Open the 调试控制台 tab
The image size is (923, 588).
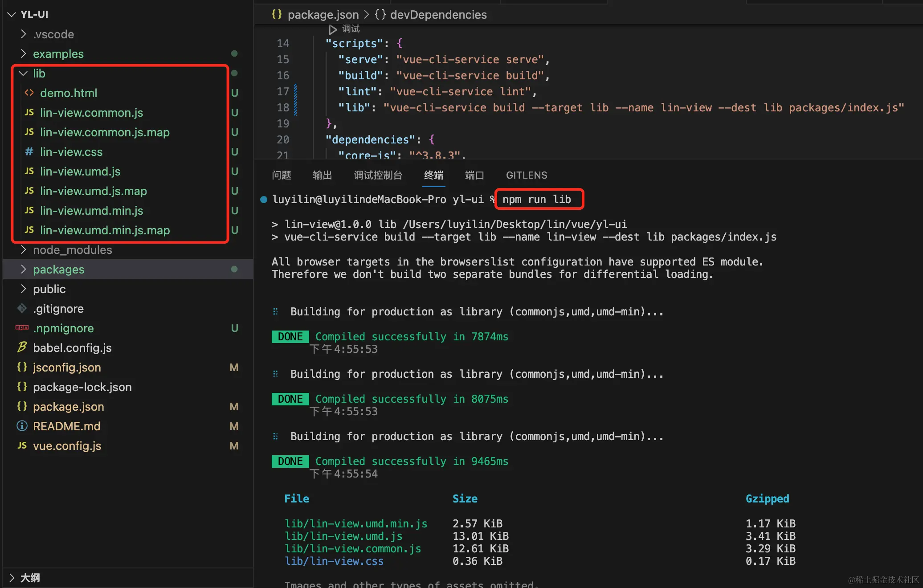click(378, 175)
